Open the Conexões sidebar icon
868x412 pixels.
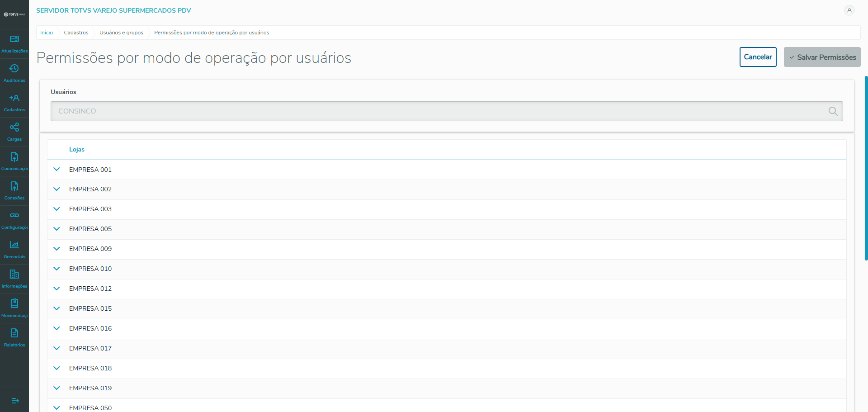14,186
